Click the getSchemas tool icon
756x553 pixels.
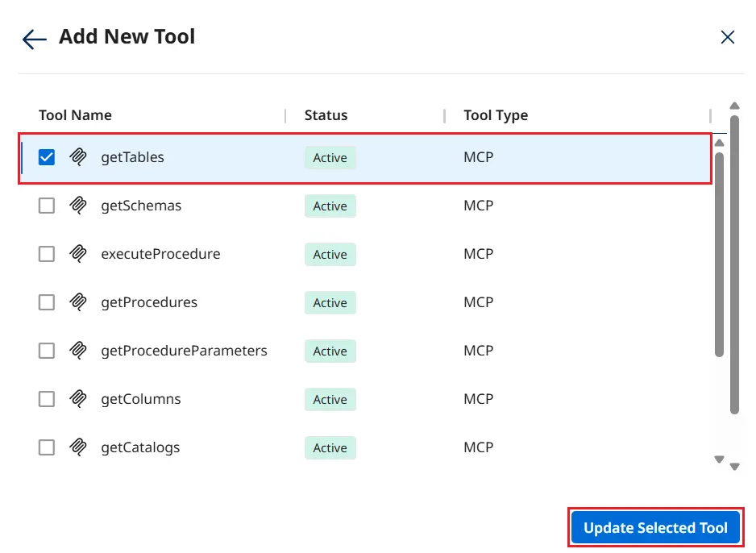pyautogui.click(x=78, y=206)
